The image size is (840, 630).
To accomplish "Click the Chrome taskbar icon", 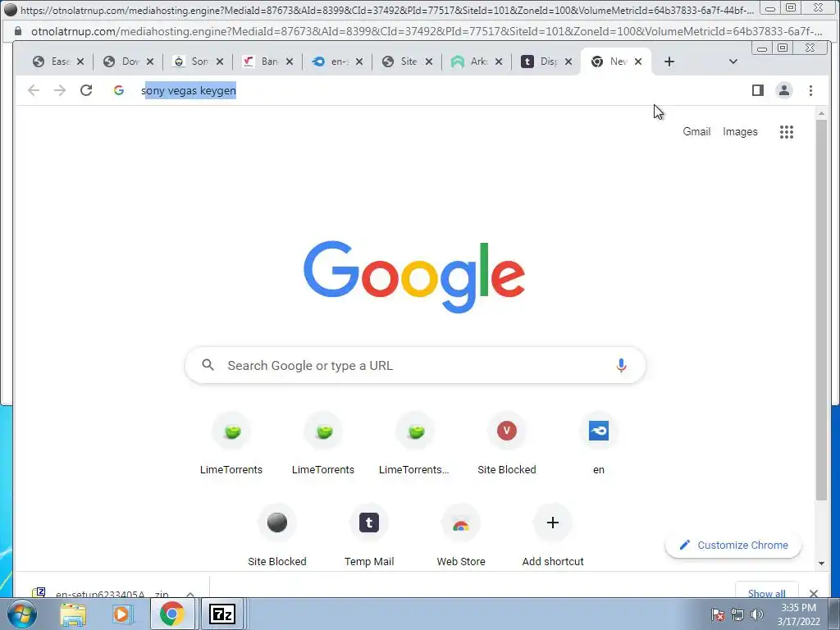I will coord(172,614).
